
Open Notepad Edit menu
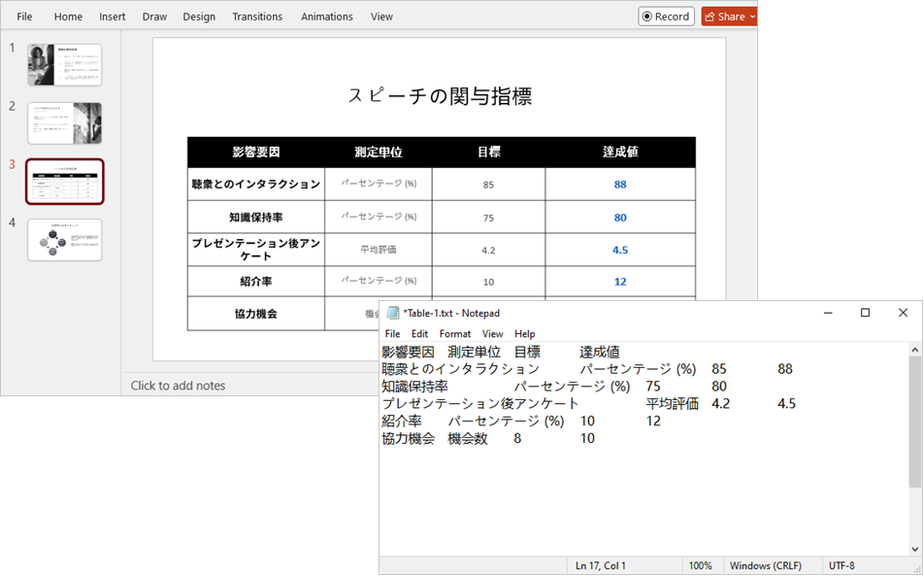click(419, 334)
